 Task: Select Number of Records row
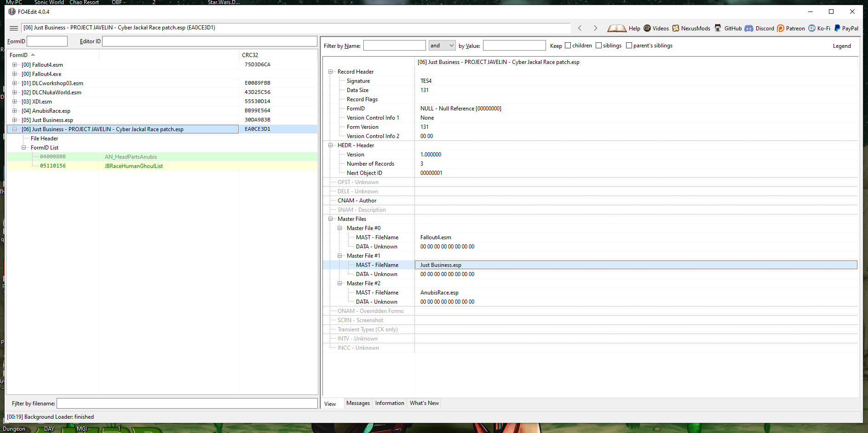(x=590, y=164)
